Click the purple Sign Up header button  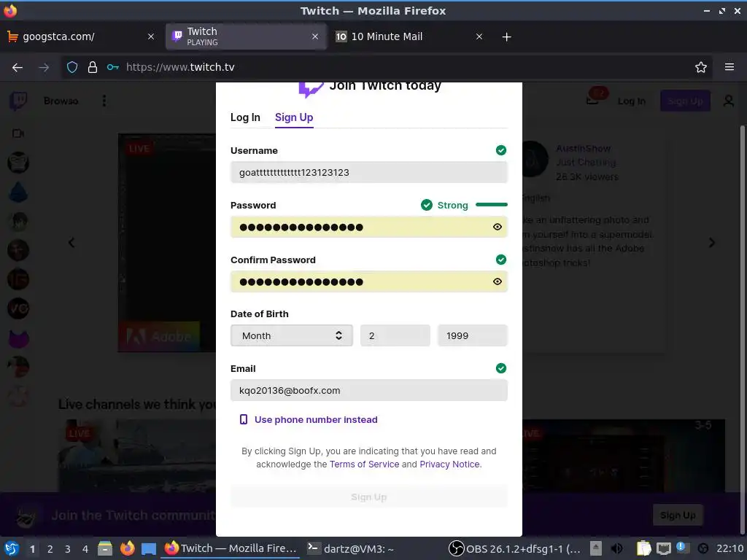click(x=685, y=101)
